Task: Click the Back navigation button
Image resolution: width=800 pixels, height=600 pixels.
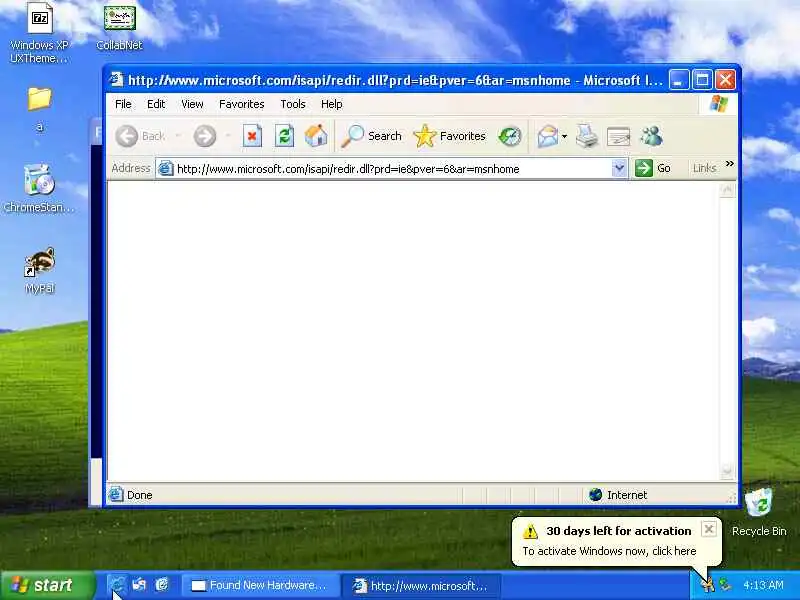Action: point(140,136)
